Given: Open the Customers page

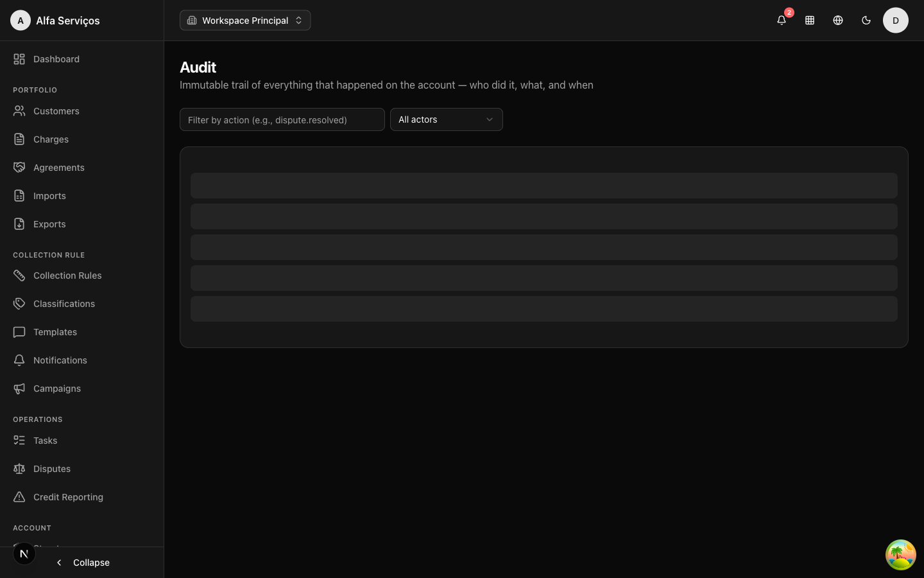Looking at the screenshot, I should pos(81,111).
